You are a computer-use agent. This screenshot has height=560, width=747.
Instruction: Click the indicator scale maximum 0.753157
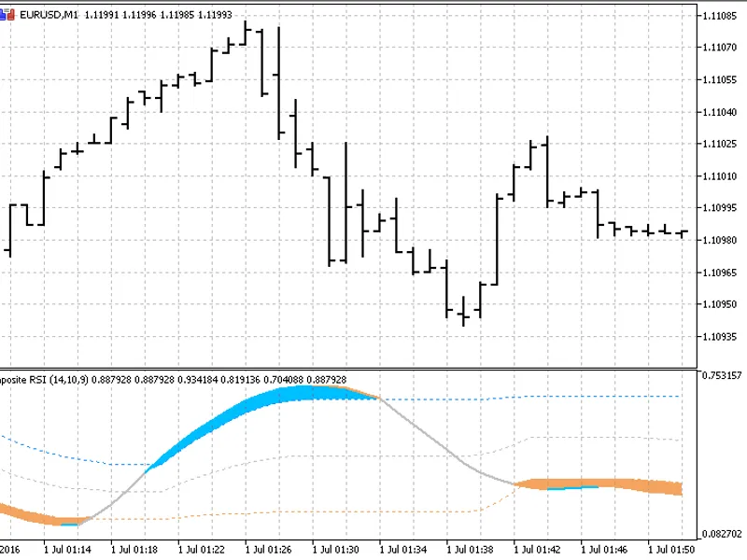(722, 376)
